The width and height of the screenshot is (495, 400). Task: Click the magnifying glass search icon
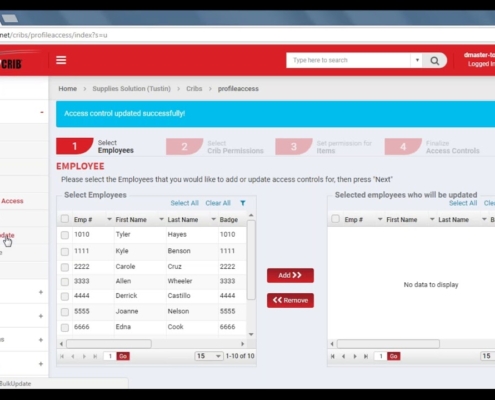pyautogui.click(x=434, y=61)
